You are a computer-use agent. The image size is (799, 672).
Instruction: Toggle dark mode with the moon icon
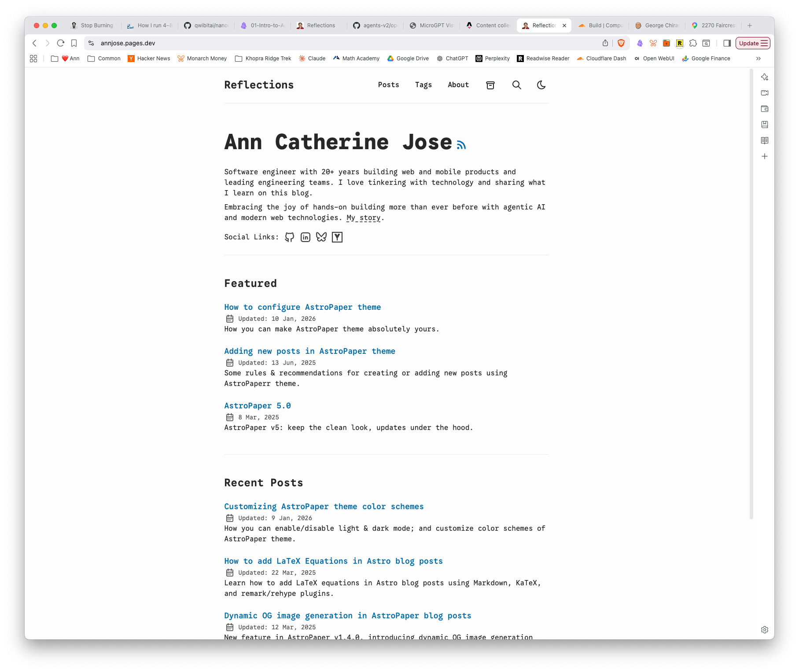pyautogui.click(x=541, y=85)
